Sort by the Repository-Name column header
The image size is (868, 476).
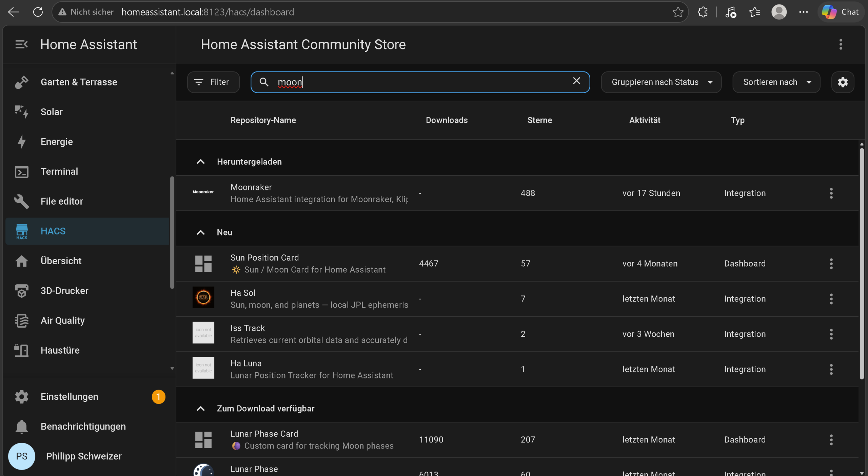point(263,120)
